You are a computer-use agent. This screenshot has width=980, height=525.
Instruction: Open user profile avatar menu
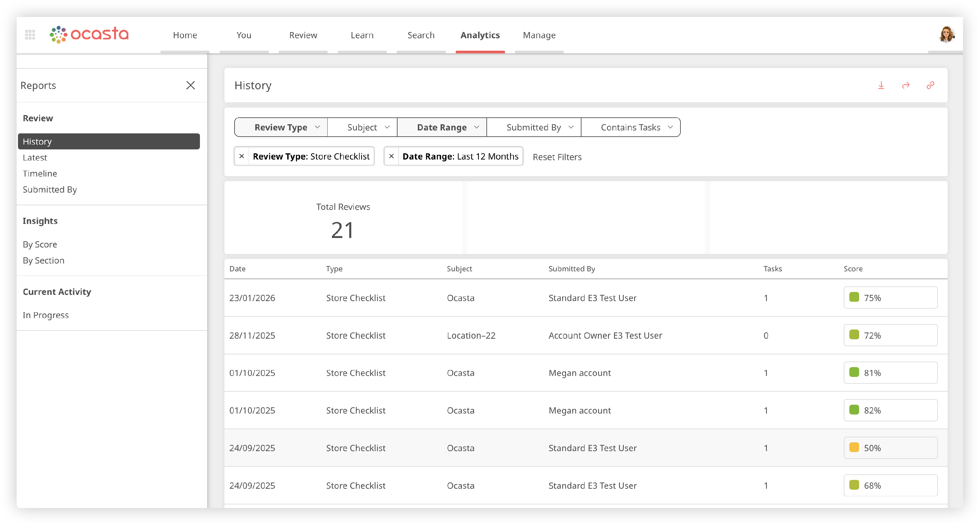coord(947,35)
